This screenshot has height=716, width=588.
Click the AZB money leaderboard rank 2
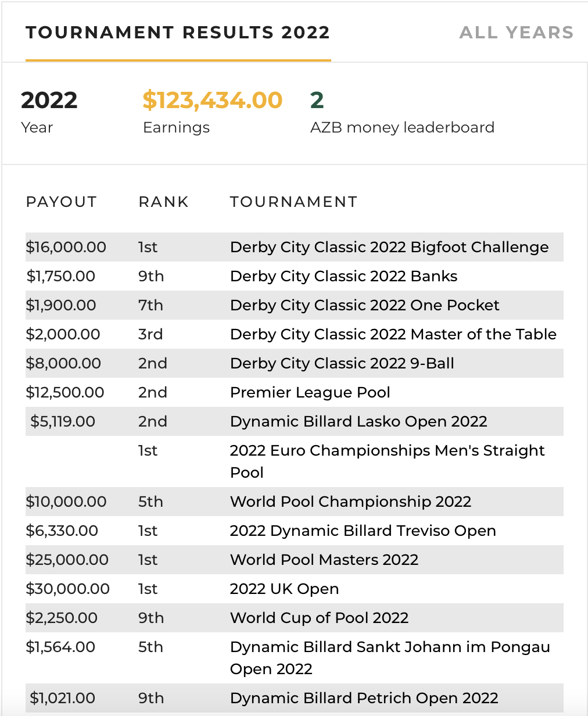[x=317, y=100]
